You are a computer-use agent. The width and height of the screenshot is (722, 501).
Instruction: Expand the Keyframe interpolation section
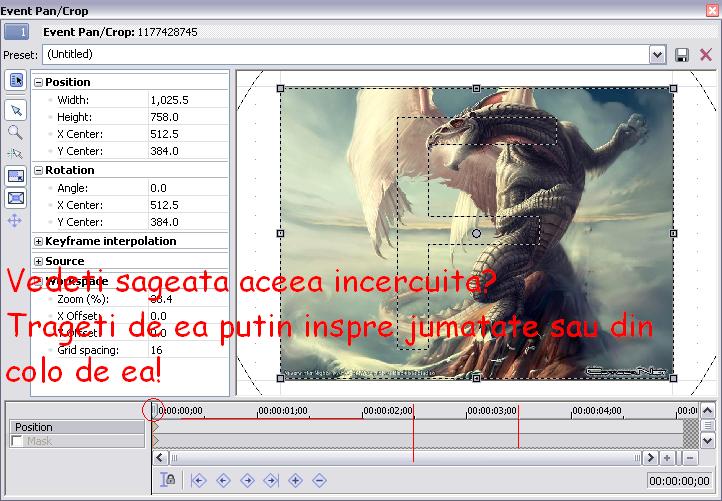39,241
